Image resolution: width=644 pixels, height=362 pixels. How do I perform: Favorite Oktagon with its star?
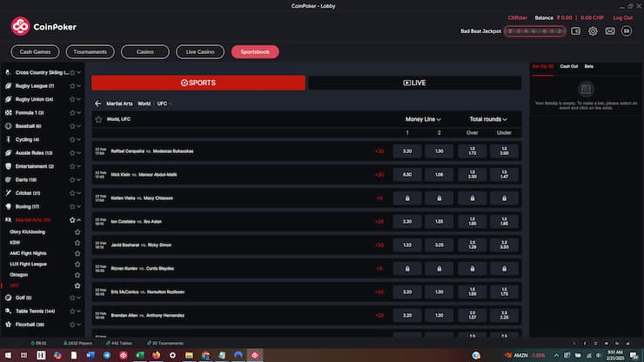pos(77,274)
